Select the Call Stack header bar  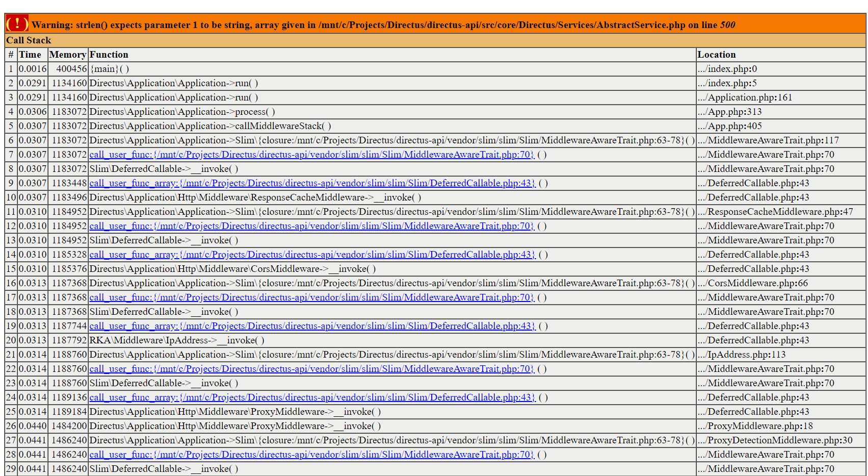[x=28, y=40]
